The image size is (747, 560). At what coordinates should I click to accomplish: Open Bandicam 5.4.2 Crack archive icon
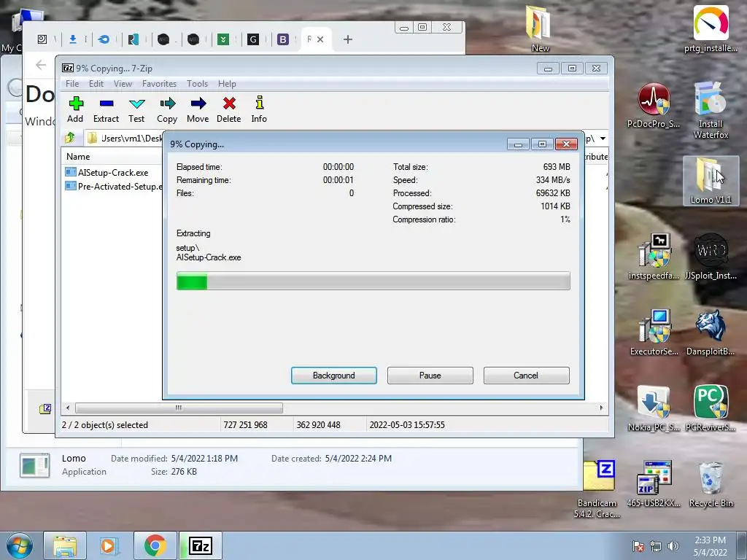(597, 489)
